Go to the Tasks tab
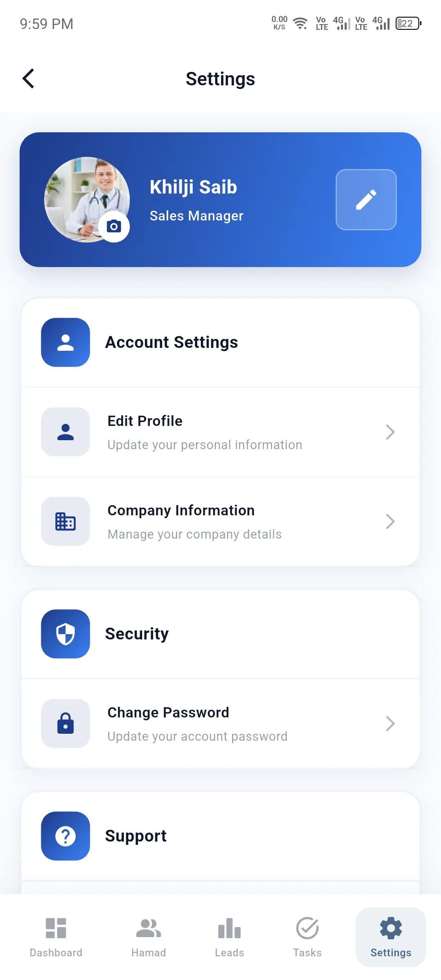This screenshot has width=441, height=980. coord(307,937)
